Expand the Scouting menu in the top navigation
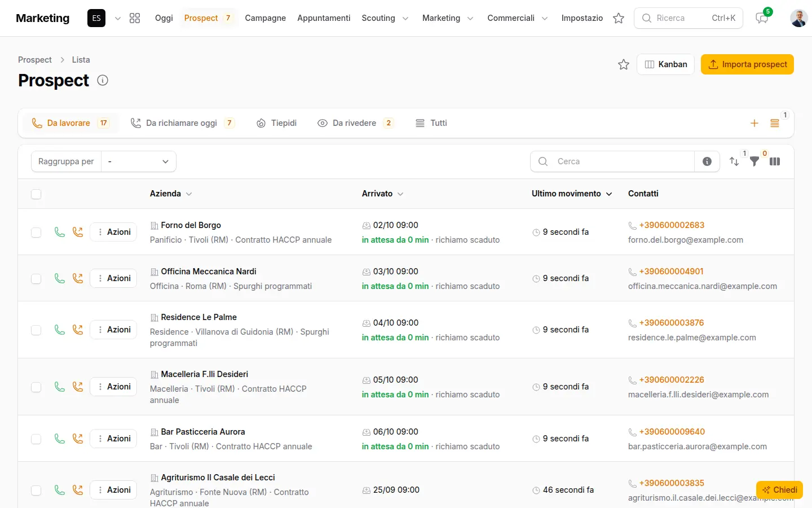The width and height of the screenshot is (812, 508). [x=385, y=18]
